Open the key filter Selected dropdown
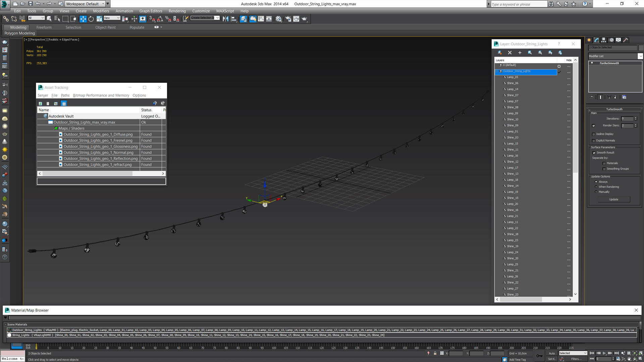The height and width of the screenshot is (362, 644). [x=573, y=353]
